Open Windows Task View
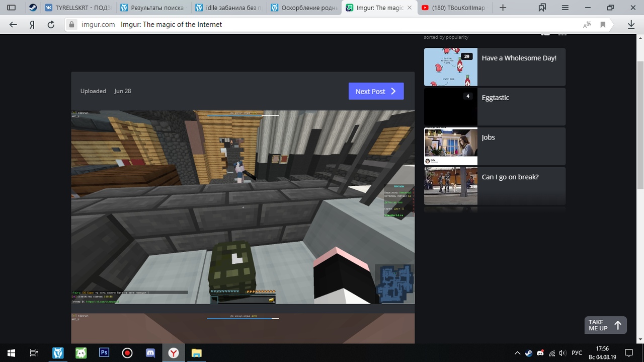Image resolution: width=644 pixels, height=362 pixels. [34, 353]
